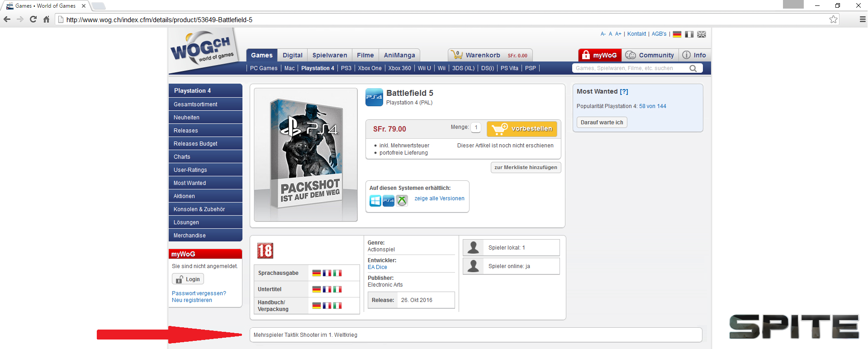Screen dimensions: 868x349
Task: Click the browser forward arrow
Action: coord(20,19)
